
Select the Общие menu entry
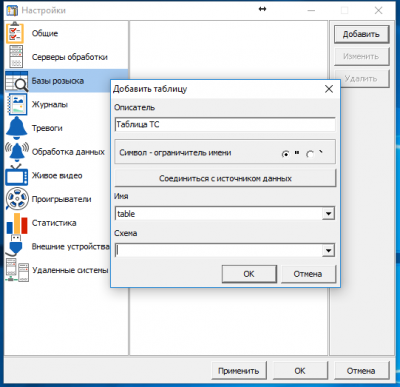tap(45, 33)
